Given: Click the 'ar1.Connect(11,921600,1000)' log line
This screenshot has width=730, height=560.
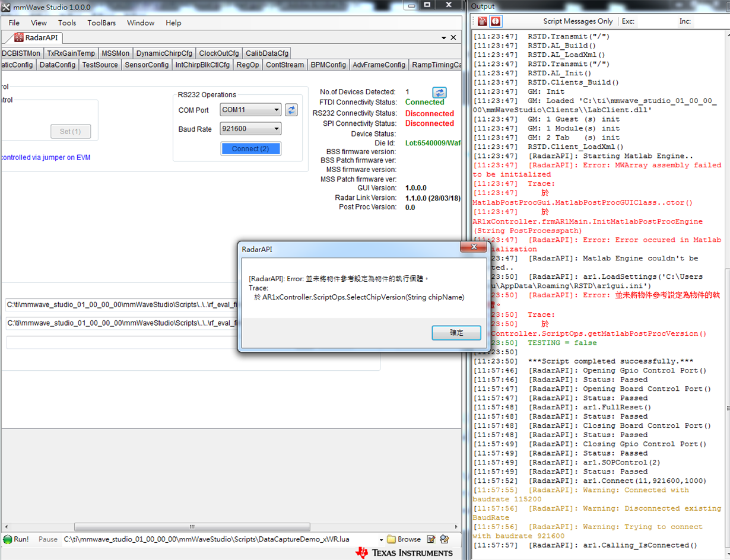Looking at the screenshot, I should 645,481.
